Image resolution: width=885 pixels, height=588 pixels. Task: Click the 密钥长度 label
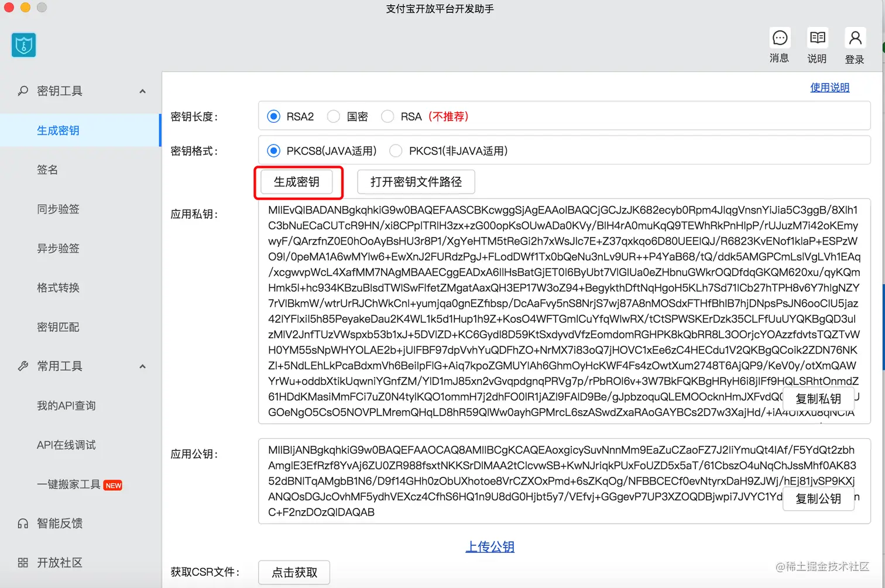coord(194,116)
